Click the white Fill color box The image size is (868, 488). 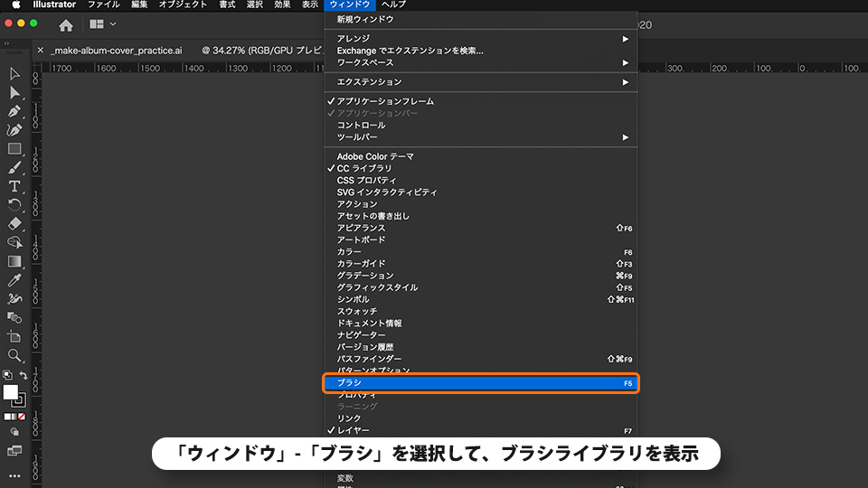click(x=10, y=391)
